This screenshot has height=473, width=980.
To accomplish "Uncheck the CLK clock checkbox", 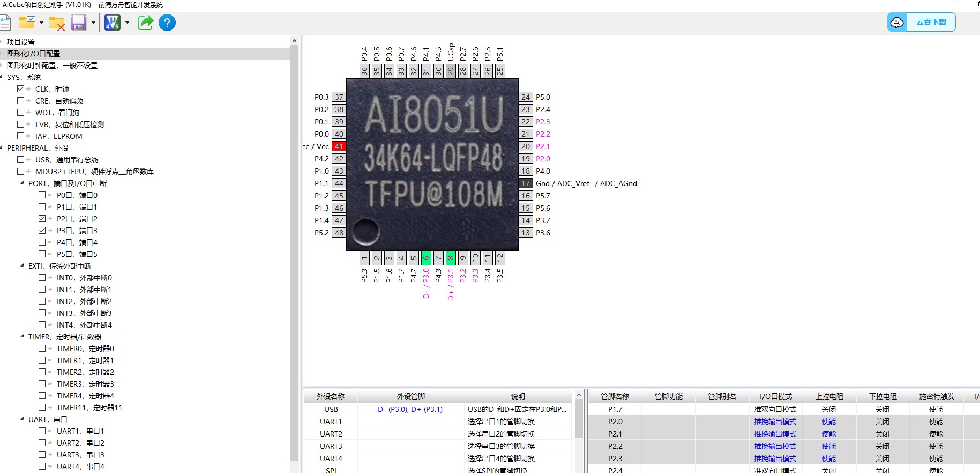I will click(x=21, y=89).
